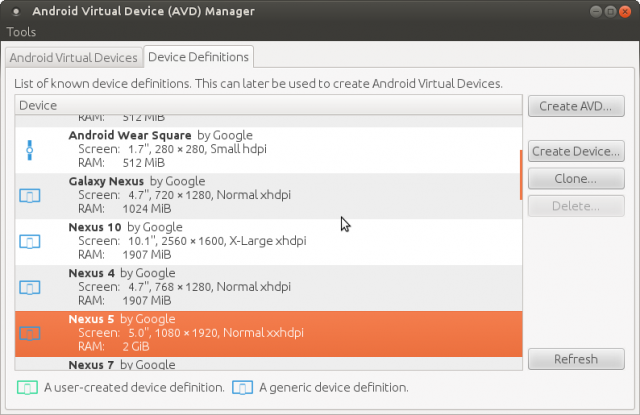This screenshot has width=640, height=415.
Task: Click the Nexus 4 device icon
Action: click(x=30, y=288)
